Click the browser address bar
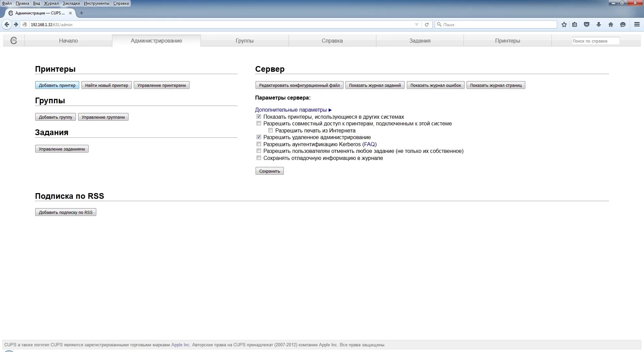 [221, 24]
